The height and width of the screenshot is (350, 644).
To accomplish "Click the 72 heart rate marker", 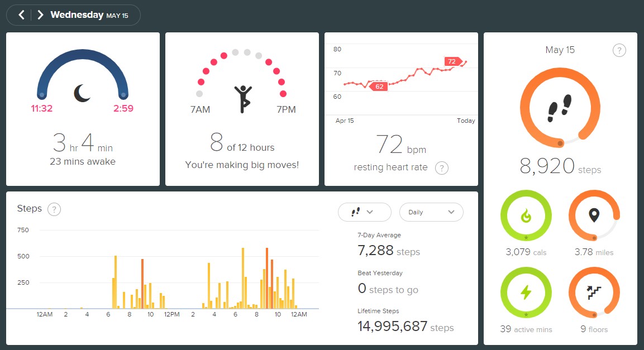I will [453, 61].
